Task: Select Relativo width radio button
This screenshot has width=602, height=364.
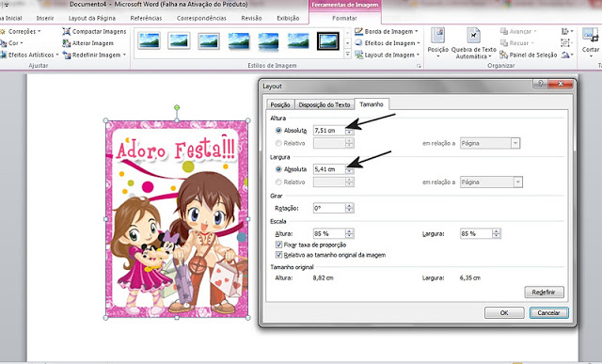Action: (x=278, y=182)
